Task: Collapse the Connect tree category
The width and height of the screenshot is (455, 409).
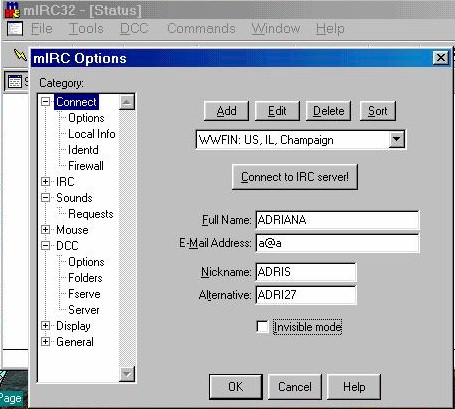Action: pos(46,101)
